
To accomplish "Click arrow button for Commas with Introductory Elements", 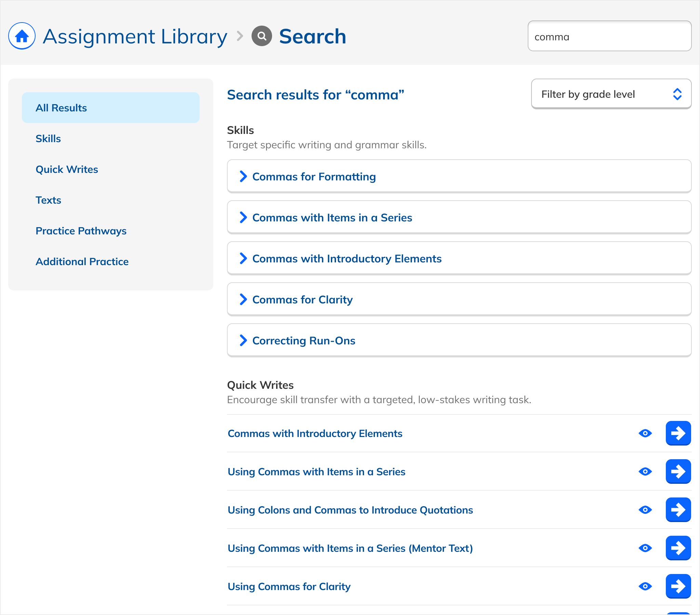I will point(678,433).
